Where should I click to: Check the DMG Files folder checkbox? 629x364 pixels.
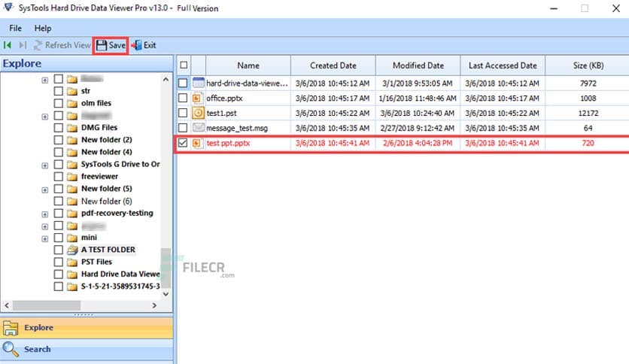pyautogui.click(x=59, y=128)
